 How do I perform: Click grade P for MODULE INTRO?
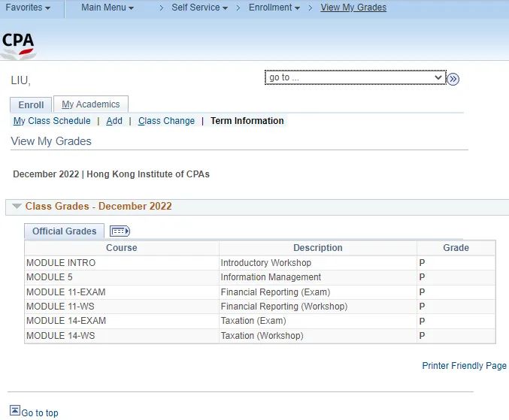tap(422, 263)
